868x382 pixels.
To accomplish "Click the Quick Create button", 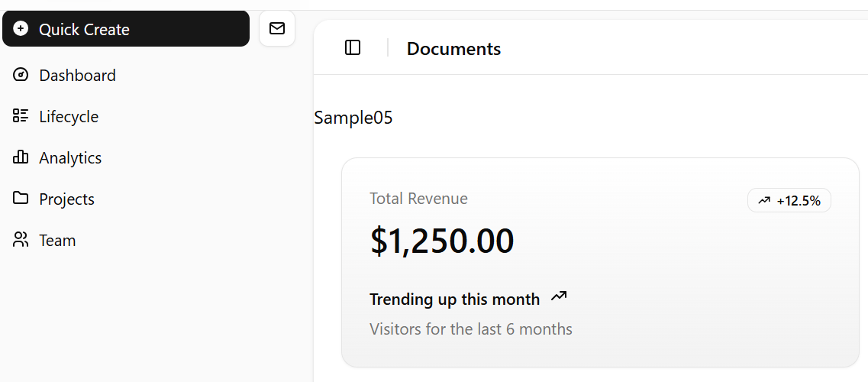I will point(126,29).
